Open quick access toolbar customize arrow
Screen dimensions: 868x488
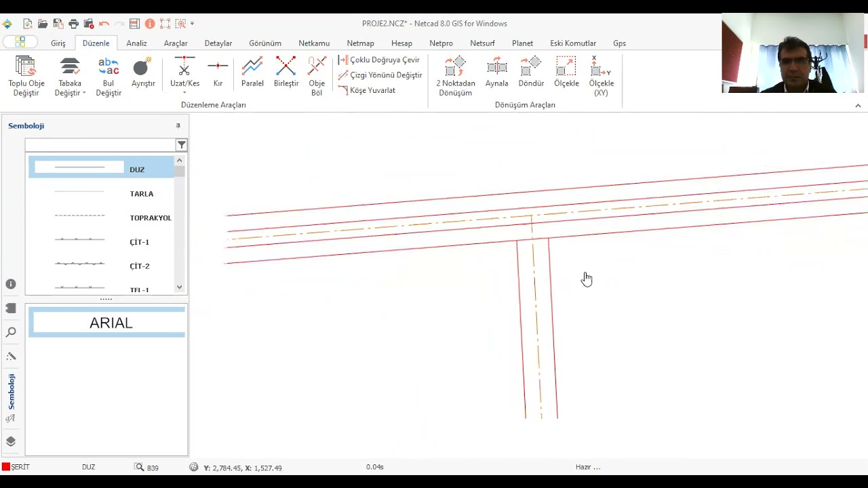tap(193, 24)
